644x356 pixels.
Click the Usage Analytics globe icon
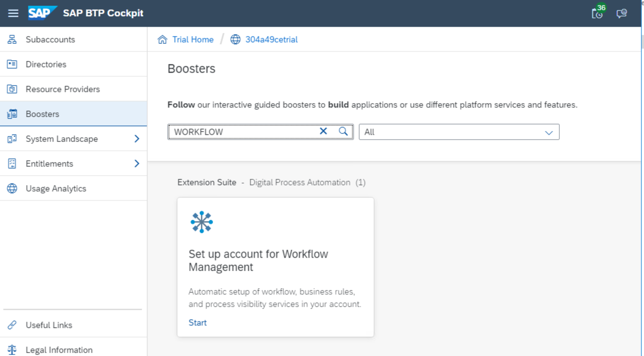pyautogui.click(x=12, y=188)
